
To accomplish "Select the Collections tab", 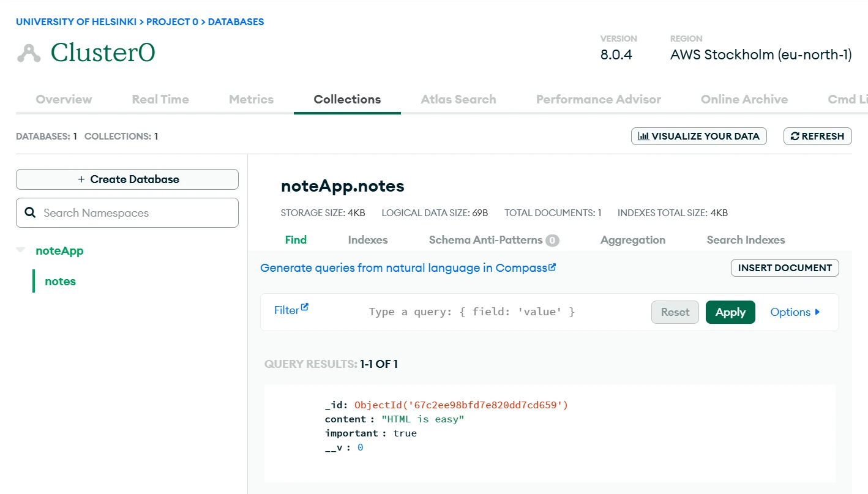I will pos(347,99).
